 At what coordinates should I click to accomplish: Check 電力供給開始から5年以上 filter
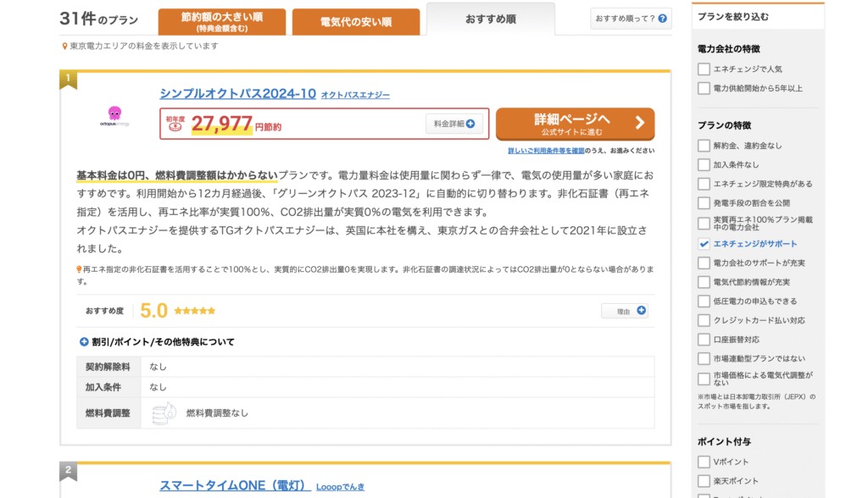(x=704, y=89)
